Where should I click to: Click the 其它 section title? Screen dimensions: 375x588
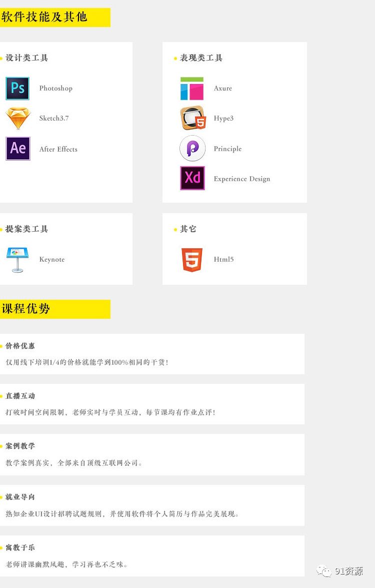[188, 229]
